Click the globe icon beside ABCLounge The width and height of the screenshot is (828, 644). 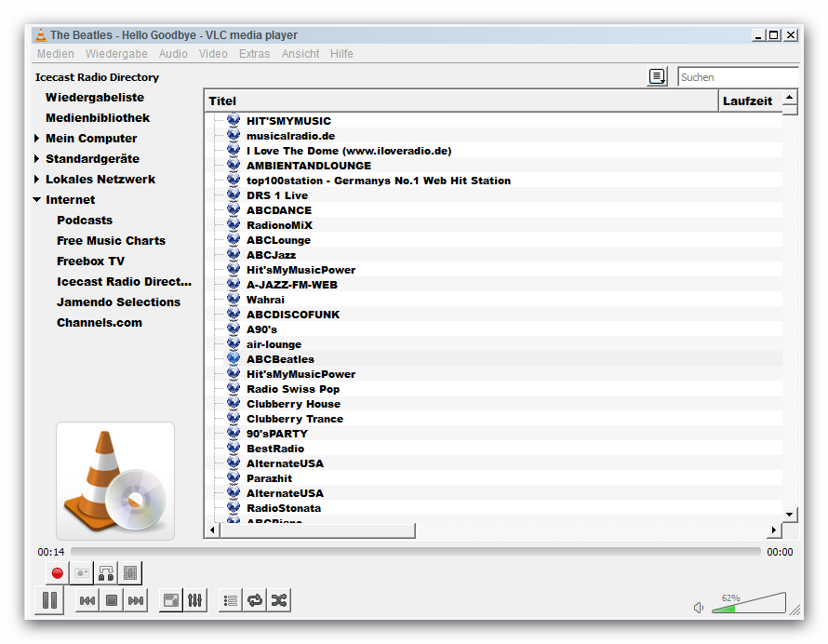click(234, 239)
